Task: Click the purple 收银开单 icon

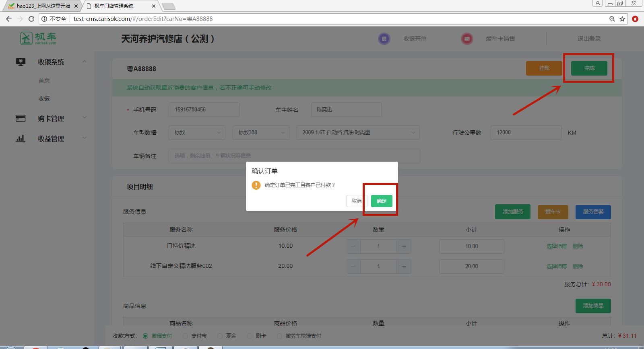Action: [384, 39]
